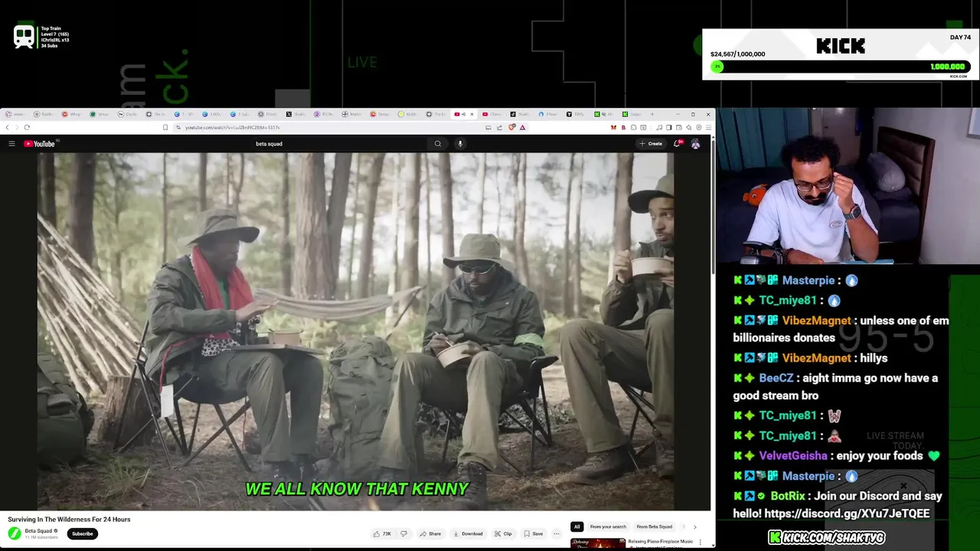Save the video to a playlist
This screenshot has width=980, height=551.
click(533, 533)
